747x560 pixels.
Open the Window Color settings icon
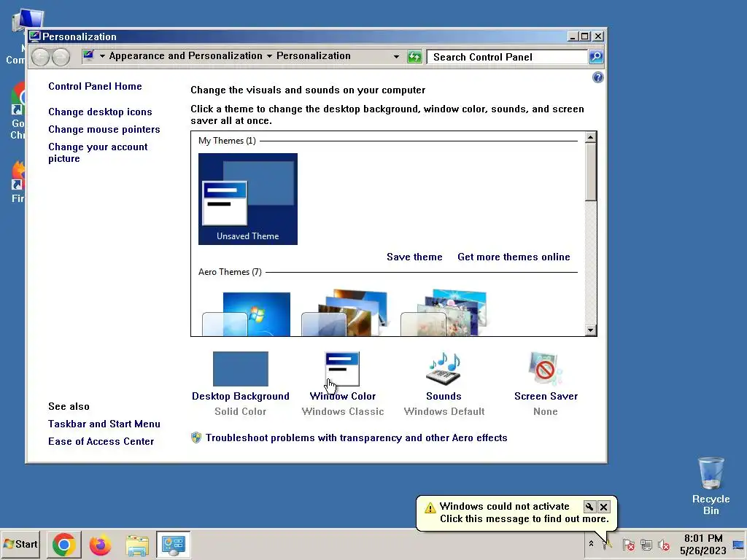(342, 369)
